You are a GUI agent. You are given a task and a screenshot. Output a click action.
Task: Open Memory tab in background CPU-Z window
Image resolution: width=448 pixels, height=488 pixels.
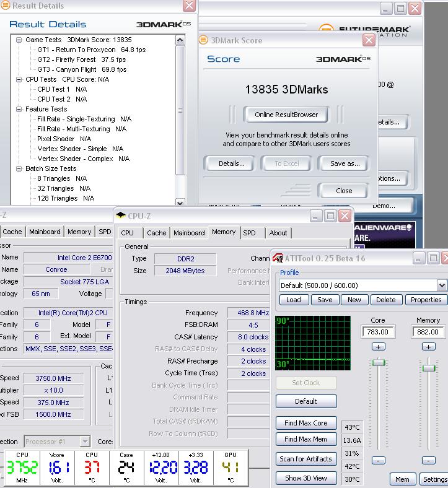[x=79, y=232]
